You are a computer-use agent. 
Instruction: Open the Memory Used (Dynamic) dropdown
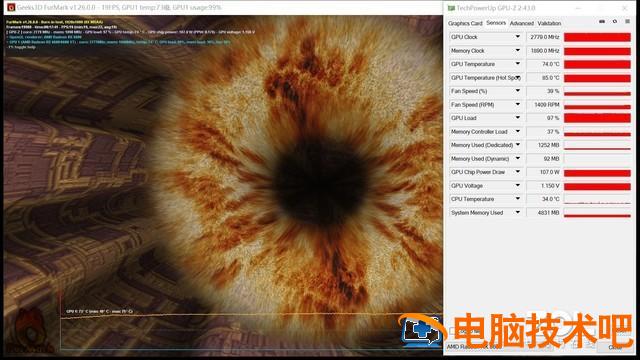[x=518, y=158]
